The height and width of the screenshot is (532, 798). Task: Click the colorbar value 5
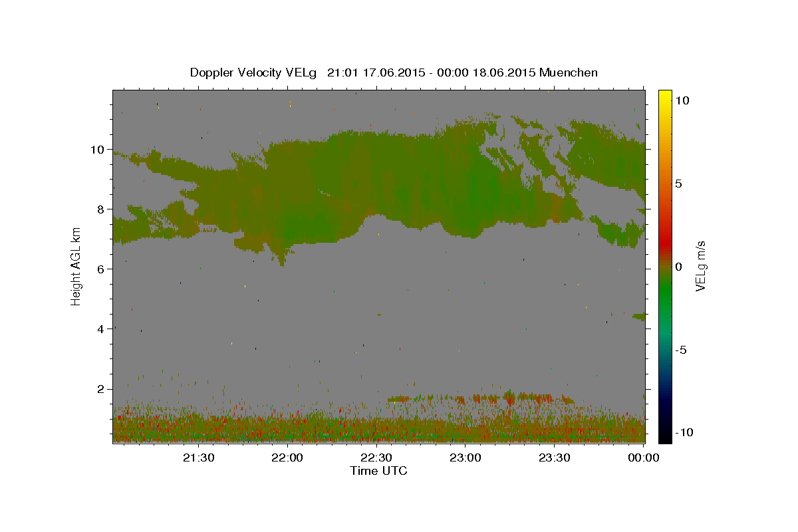coord(679,183)
